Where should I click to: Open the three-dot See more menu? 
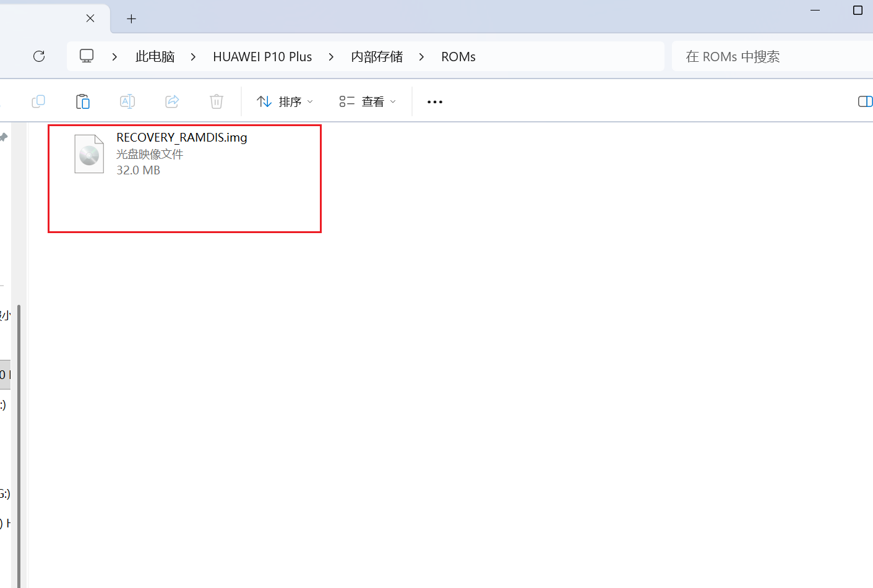(435, 102)
